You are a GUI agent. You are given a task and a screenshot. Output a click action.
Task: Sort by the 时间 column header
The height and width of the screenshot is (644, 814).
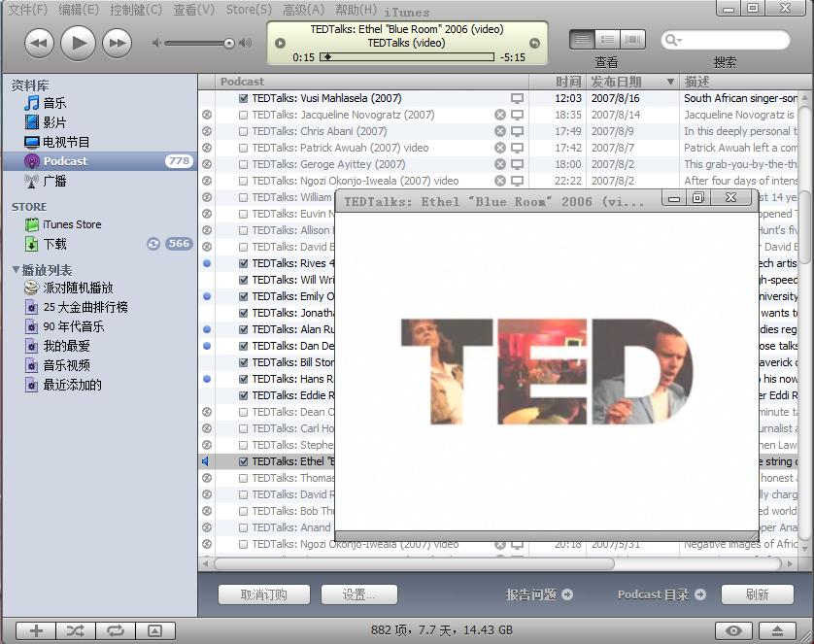pyautogui.click(x=567, y=82)
